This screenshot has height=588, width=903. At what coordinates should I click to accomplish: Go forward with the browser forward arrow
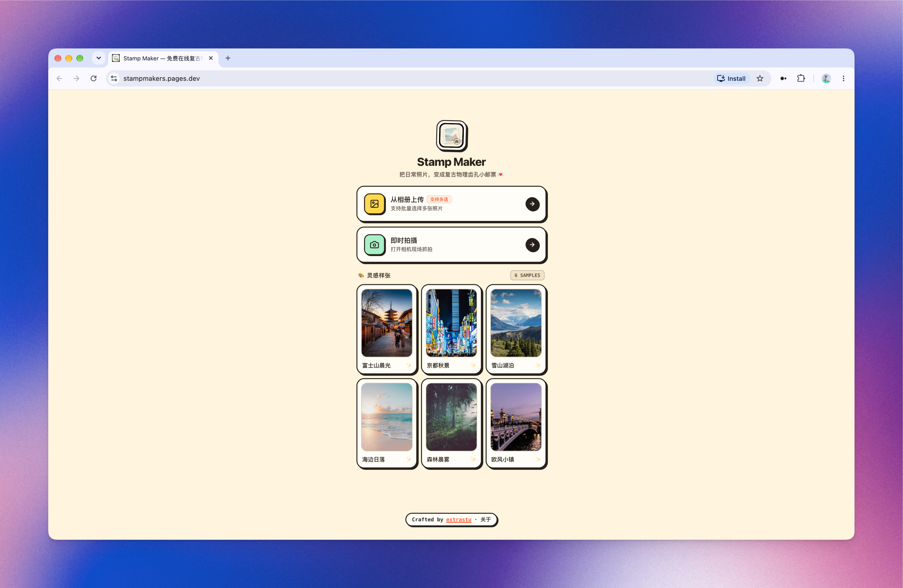coord(77,79)
